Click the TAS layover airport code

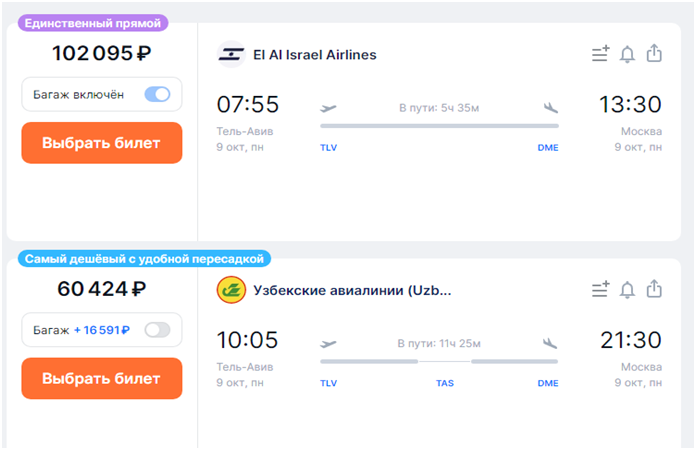445,383
